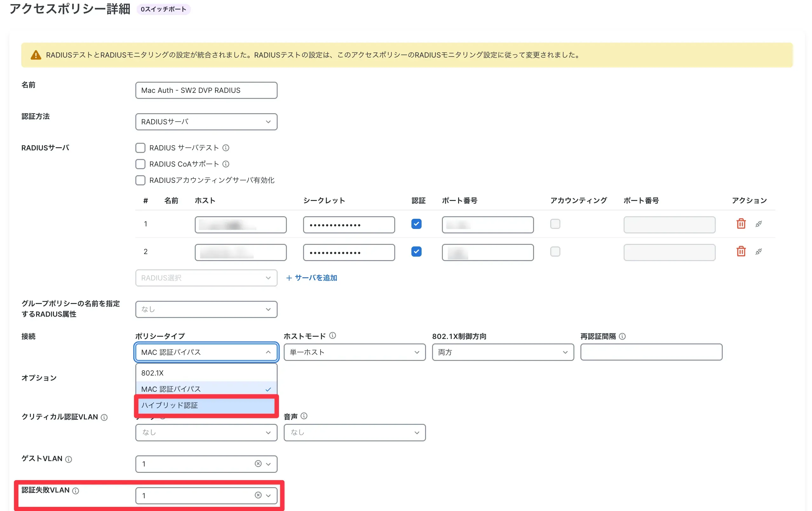Enable RADIUS サーバテスト checkbox
812x511 pixels.
[140, 148]
